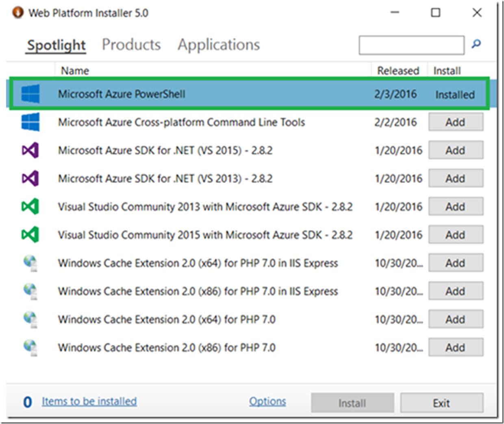The height and width of the screenshot is (424, 504).
Task: Select the Microsoft Azure PowerShell row name
Action: coord(122,94)
